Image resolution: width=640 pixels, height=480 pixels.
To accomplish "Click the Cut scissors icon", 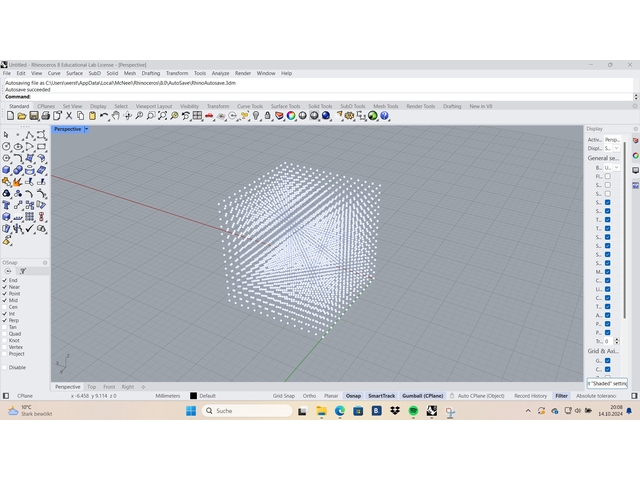I will coord(69,116).
